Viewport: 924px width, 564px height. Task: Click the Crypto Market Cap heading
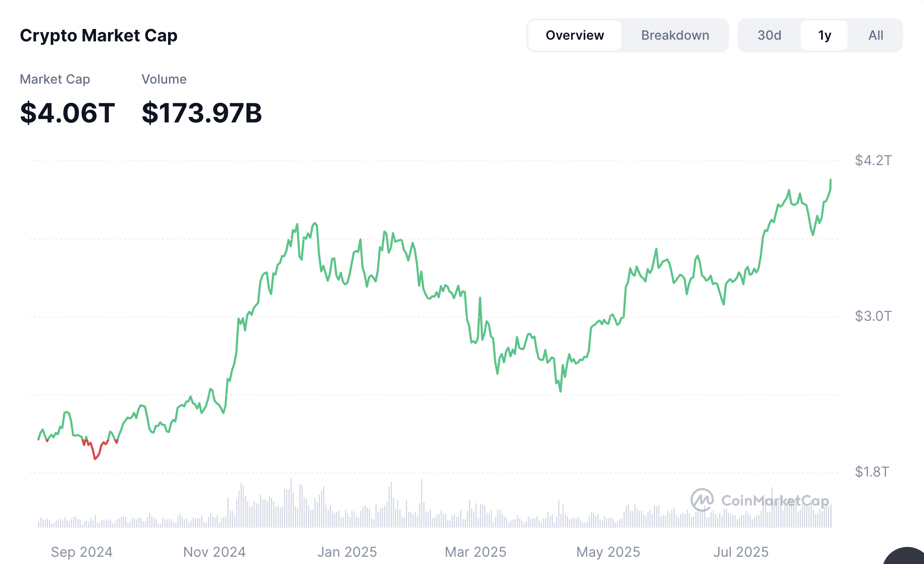coord(99,35)
